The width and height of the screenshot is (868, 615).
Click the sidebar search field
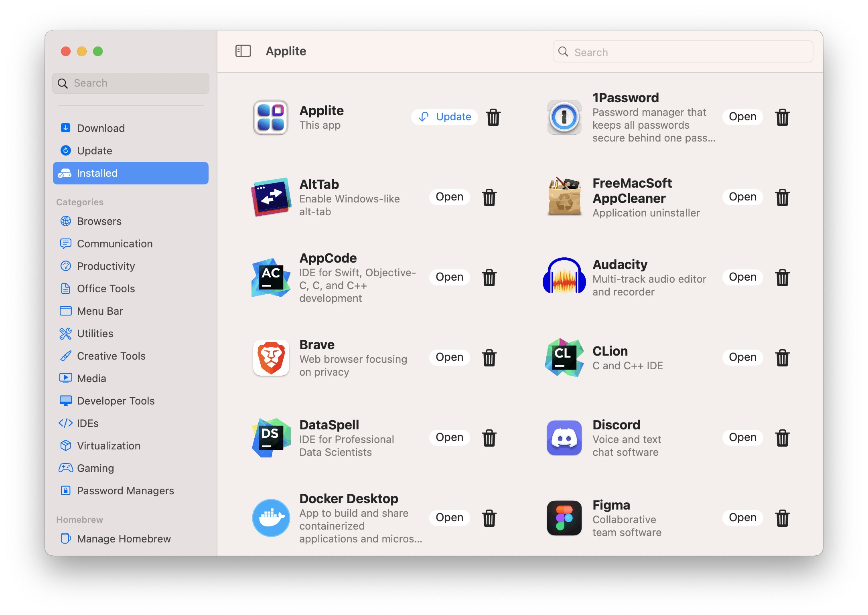tap(130, 83)
